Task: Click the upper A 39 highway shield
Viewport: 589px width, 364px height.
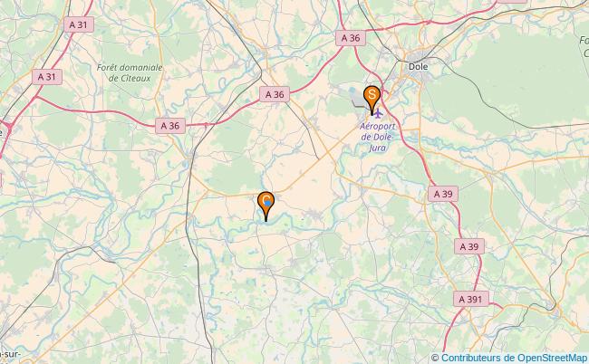Action: click(443, 194)
